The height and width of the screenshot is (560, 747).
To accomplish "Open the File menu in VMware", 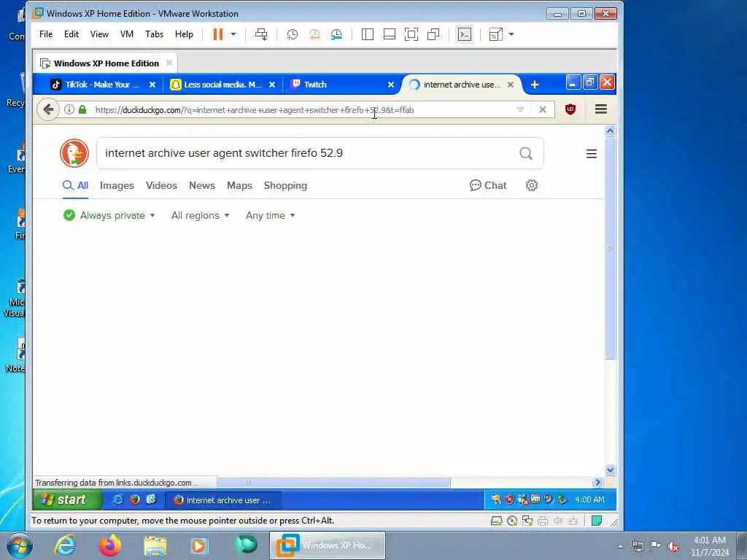I will [46, 34].
